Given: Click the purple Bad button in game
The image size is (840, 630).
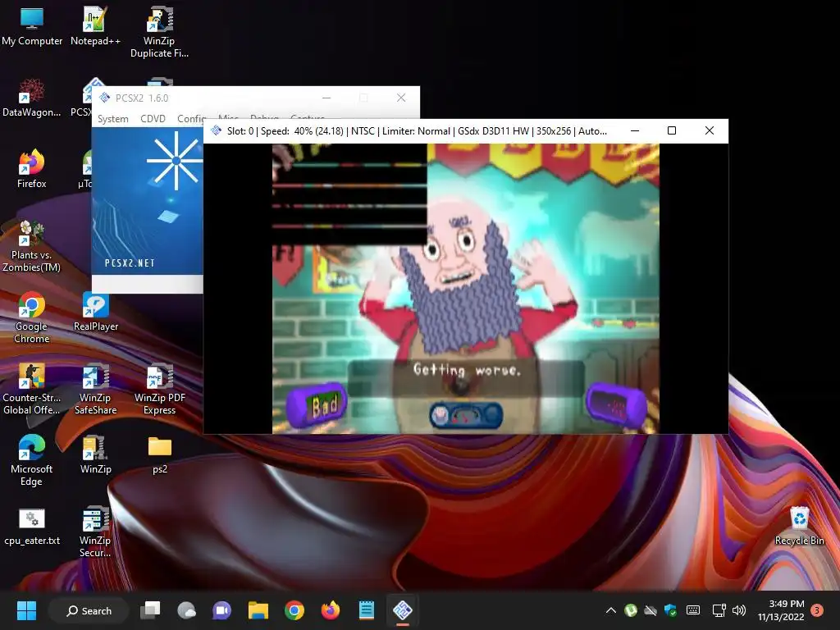Looking at the screenshot, I should 317,404.
